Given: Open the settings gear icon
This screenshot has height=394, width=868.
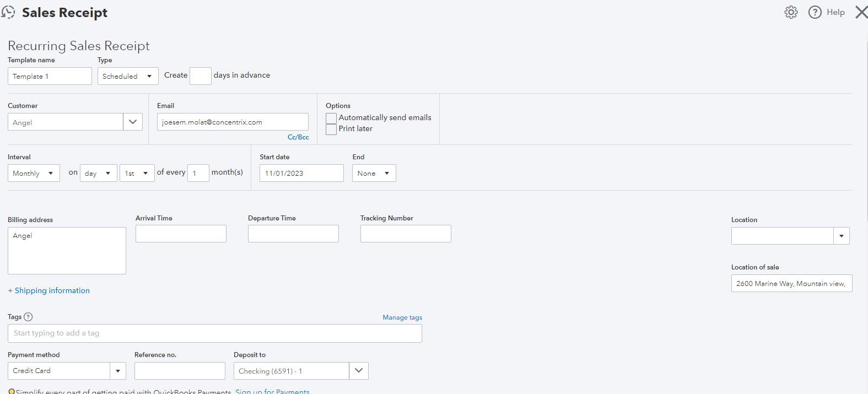Looking at the screenshot, I should click(791, 12).
